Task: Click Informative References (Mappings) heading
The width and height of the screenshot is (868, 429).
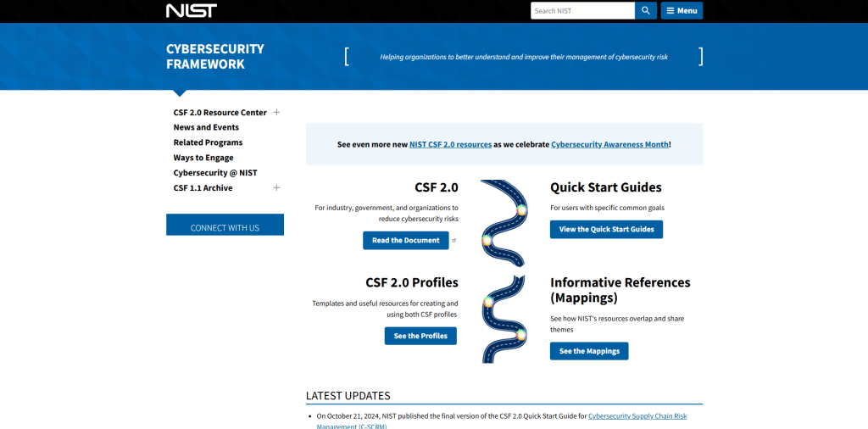Action: pyautogui.click(x=620, y=290)
